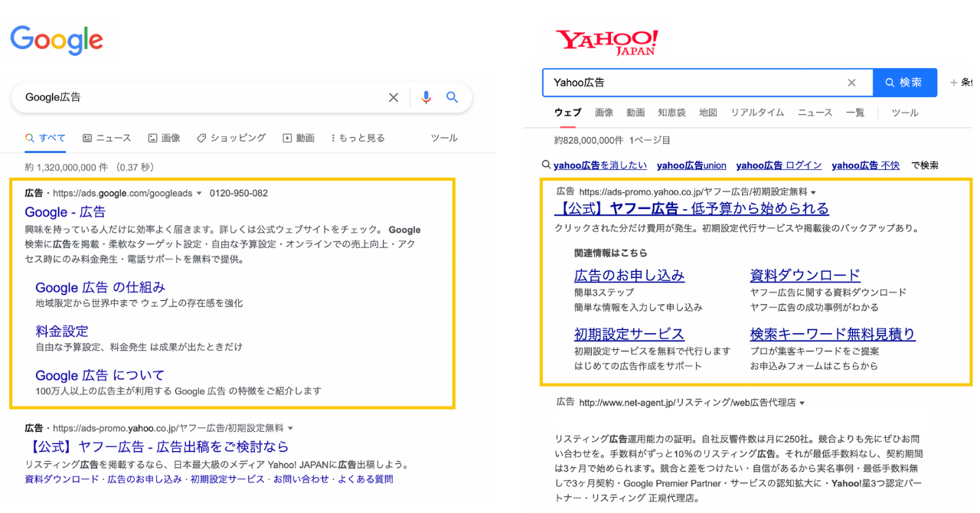Expand dropdown arrow beside ads.google.com/googleads

click(199, 194)
